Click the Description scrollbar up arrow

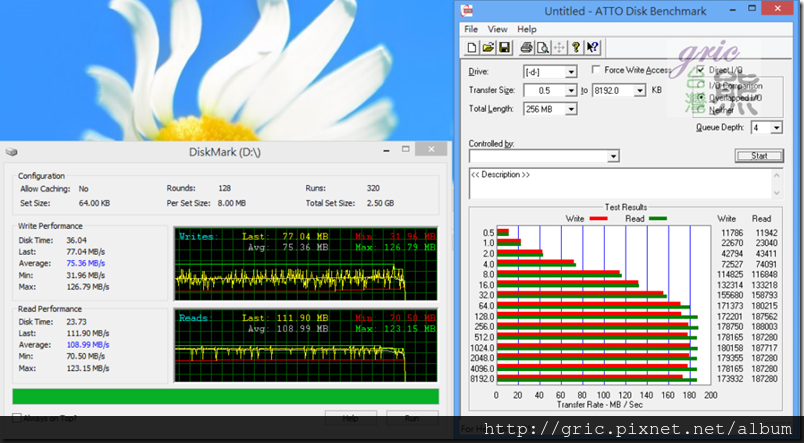coord(777,175)
